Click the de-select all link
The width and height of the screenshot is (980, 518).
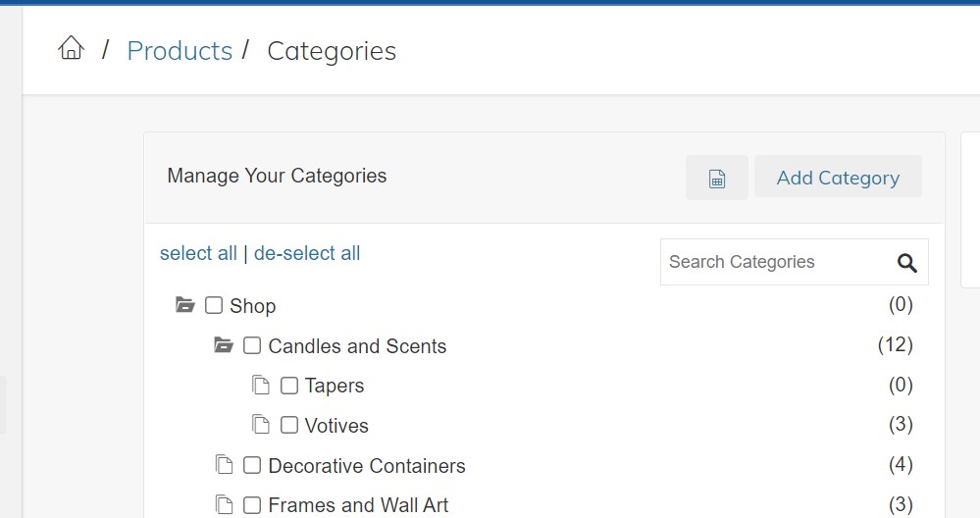click(x=307, y=253)
